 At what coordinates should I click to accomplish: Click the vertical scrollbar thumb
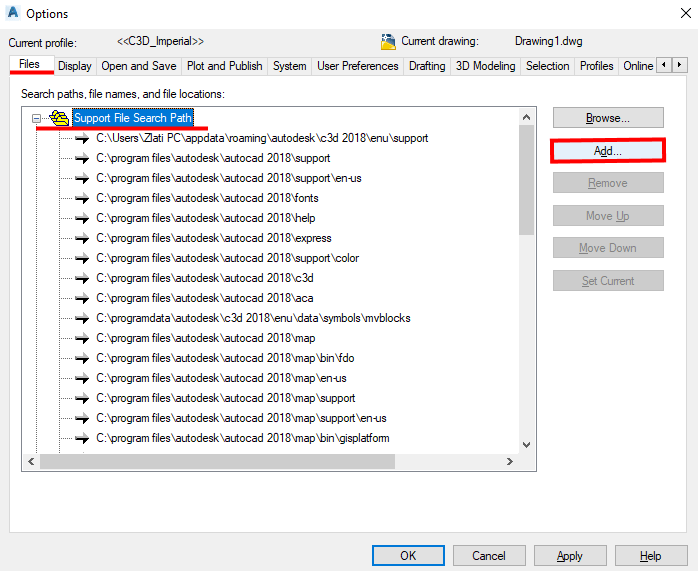point(527,180)
